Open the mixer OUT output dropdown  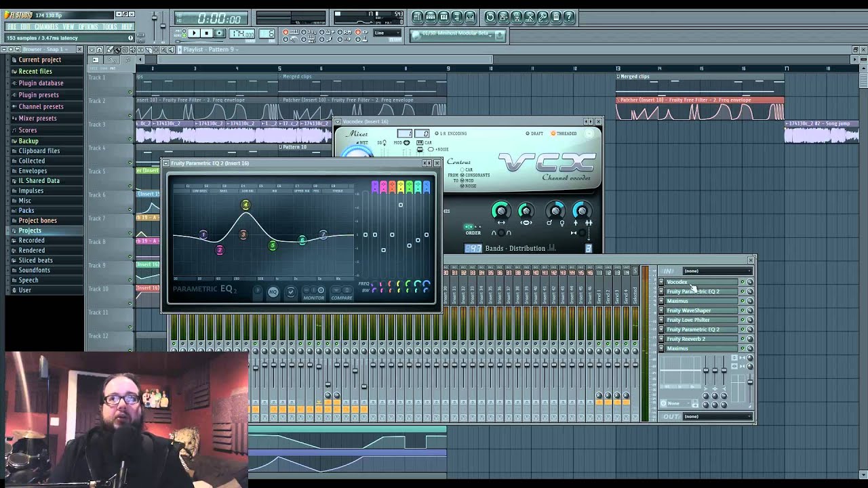(x=717, y=416)
